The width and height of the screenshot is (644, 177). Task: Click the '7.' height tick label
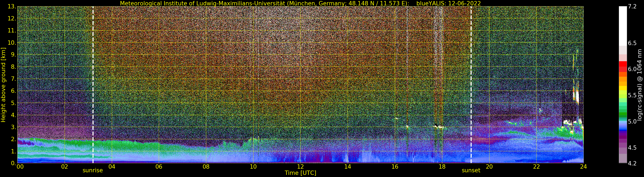pyautogui.click(x=14, y=79)
